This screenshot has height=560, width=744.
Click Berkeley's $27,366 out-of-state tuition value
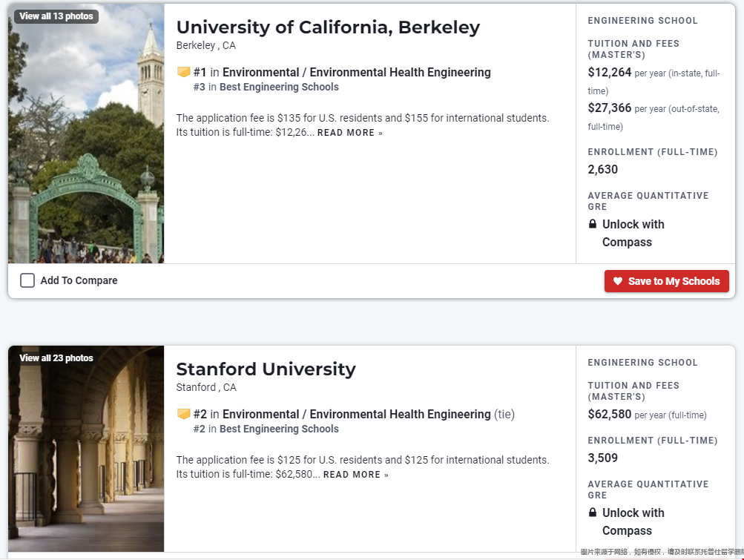coord(609,108)
